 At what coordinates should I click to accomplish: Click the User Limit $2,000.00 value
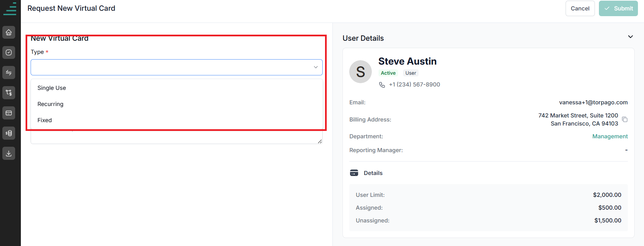tap(607, 195)
